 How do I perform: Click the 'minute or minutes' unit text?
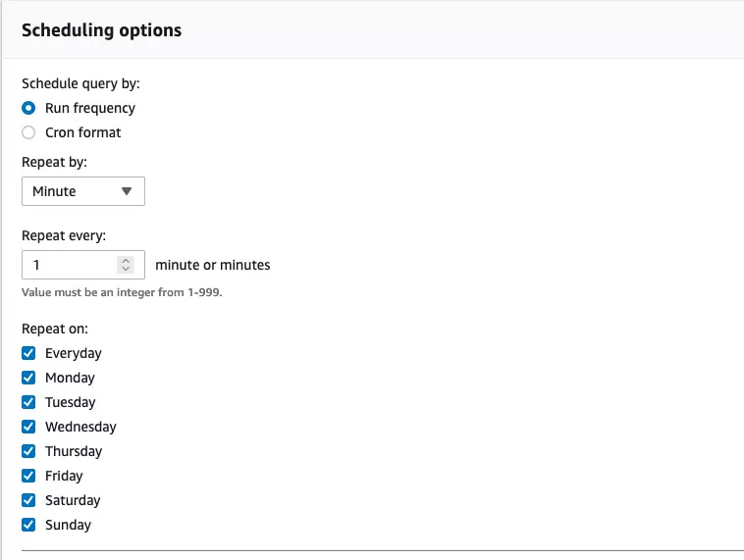tap(212, 265)
